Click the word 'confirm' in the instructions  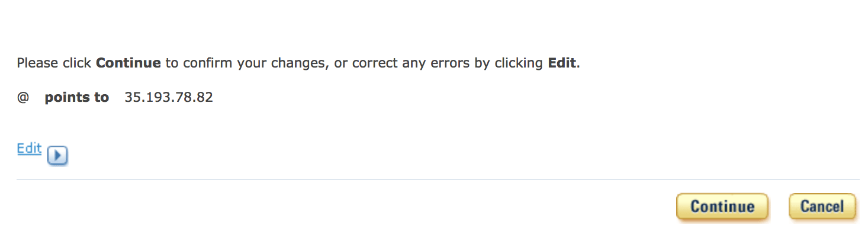point(208,63)
